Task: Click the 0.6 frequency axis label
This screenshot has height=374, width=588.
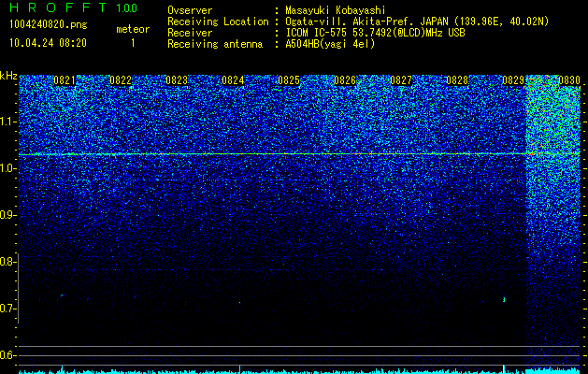Action: click(x=7, y=355)
